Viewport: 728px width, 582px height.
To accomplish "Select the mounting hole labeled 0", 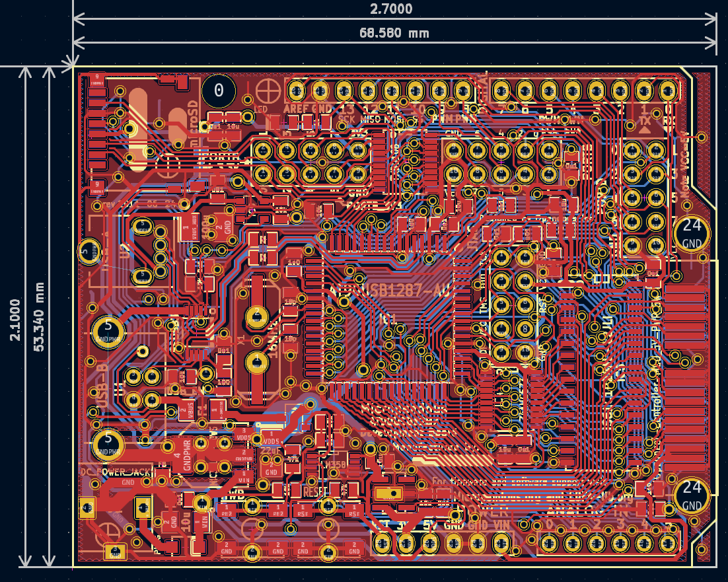I will tap(219, 91).
